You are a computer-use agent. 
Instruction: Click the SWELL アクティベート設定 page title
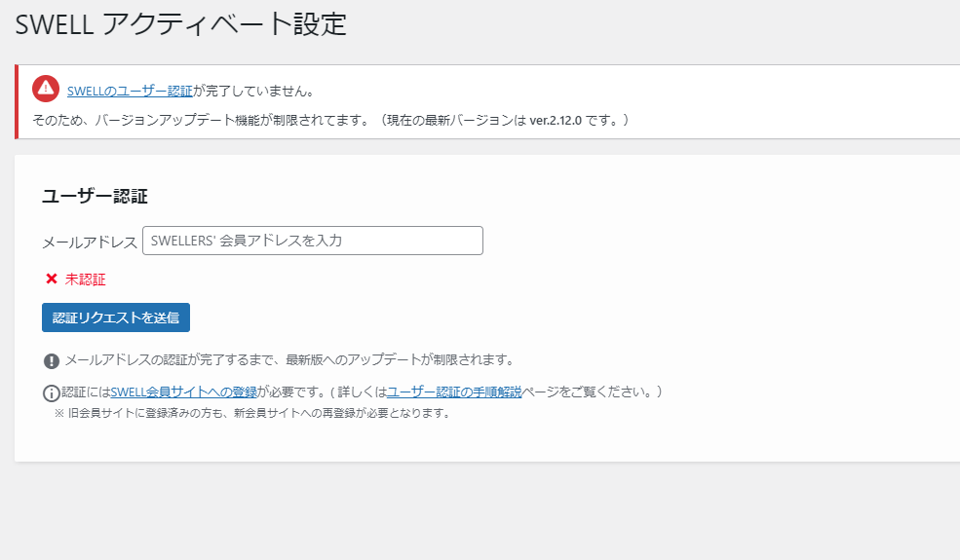[x=181, y=24]
